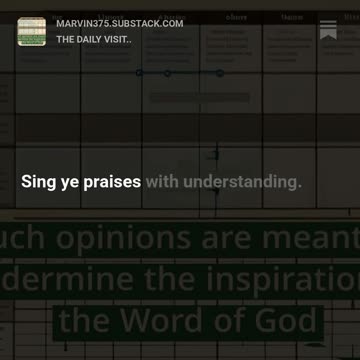Select the transcript line 'Sing ye praises'
Viewport: 360px width, 360px height.
click(x=81, y=182)
